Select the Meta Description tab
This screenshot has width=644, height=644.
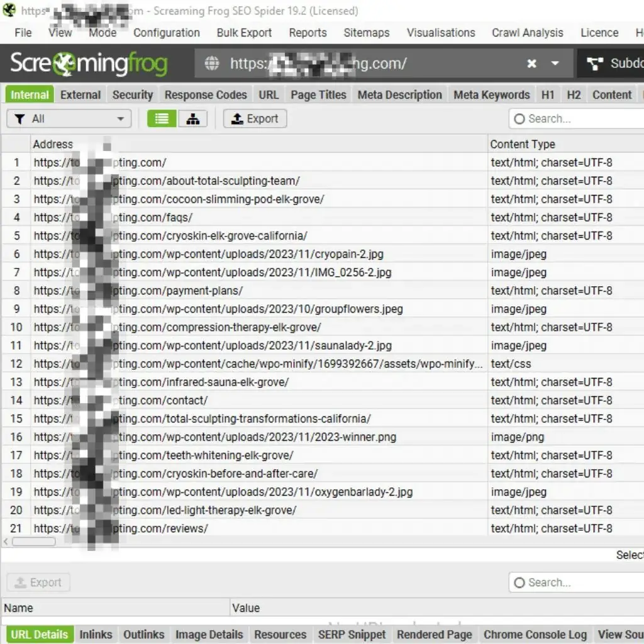tap(399, 95)
